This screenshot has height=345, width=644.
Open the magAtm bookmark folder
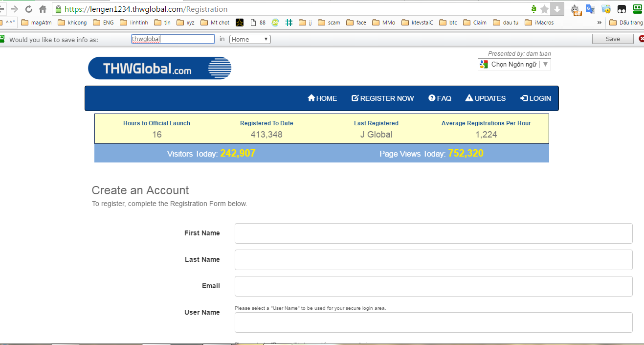(37, 23)
